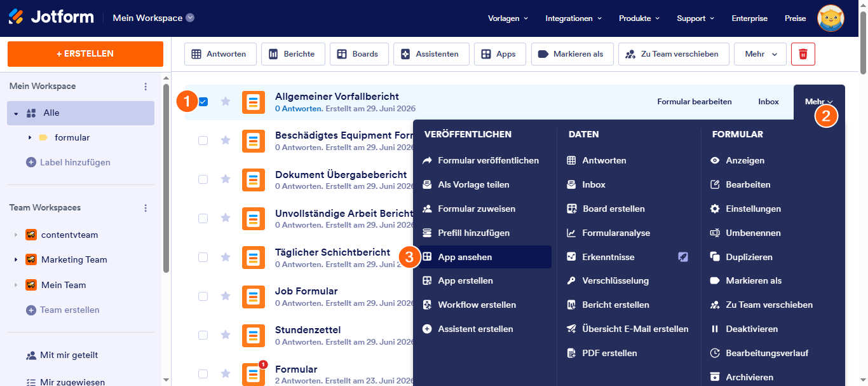Click the Unvollständige Arbeit Bericht form icon
This screenshot has height=386, width=868.
pos(254,219)
